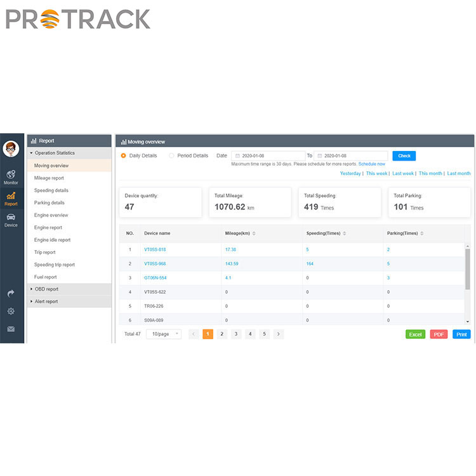Open the messages envelope icon
This screenshot has height=476, width=476.
click(x=11, y=329)
